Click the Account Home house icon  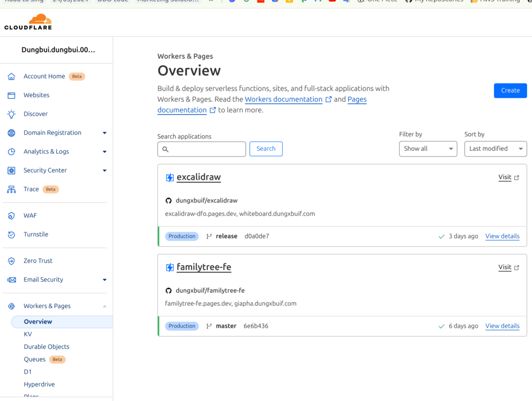[x=11, y=76]
